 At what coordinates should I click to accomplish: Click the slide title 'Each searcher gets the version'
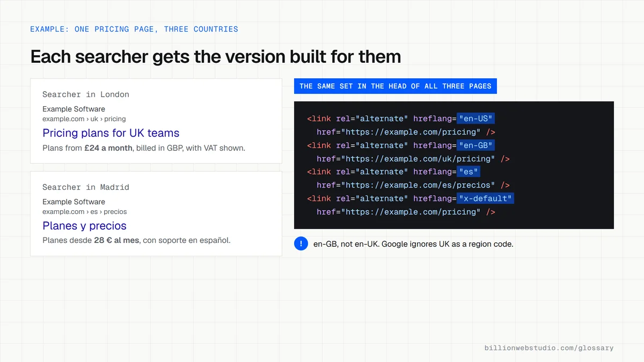click(x=216, y=56)
